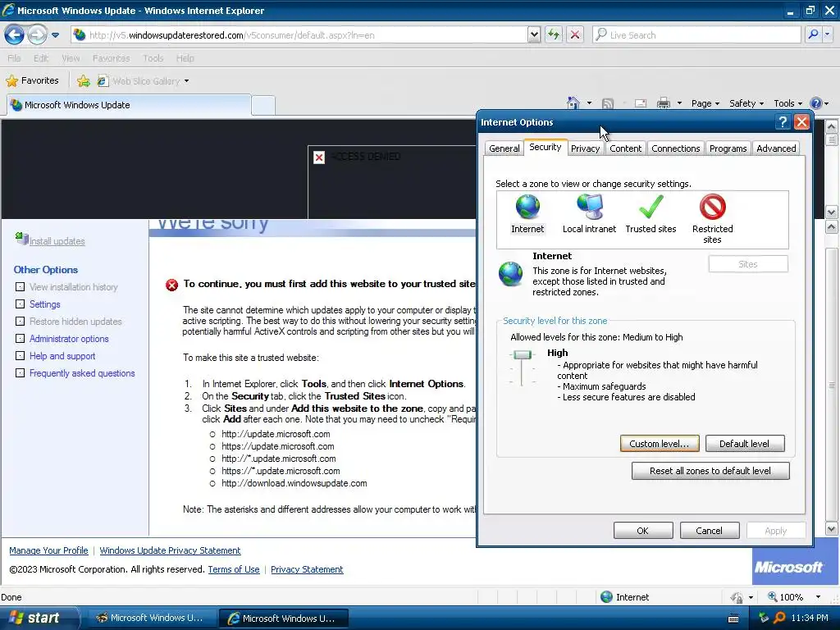Expand the address bar history dropdown

(x=534, y=35)
